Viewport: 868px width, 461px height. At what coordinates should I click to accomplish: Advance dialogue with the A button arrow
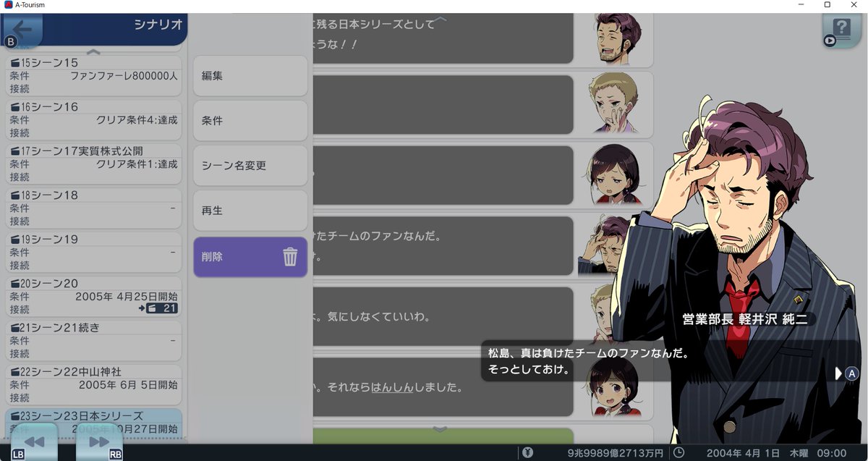(846, 373)
